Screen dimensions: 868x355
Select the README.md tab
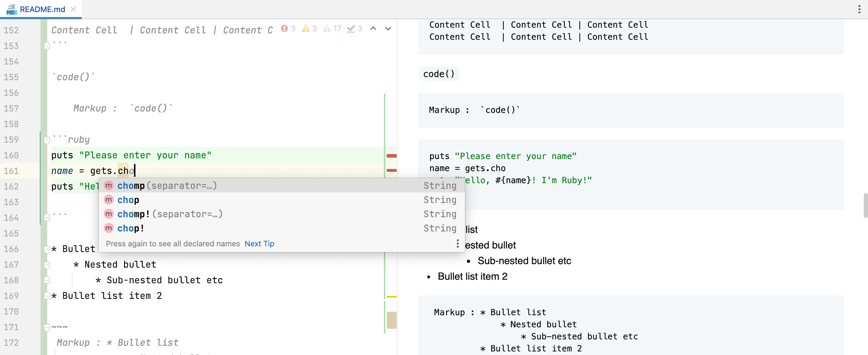pyautogui.click(x=42, y=9)
